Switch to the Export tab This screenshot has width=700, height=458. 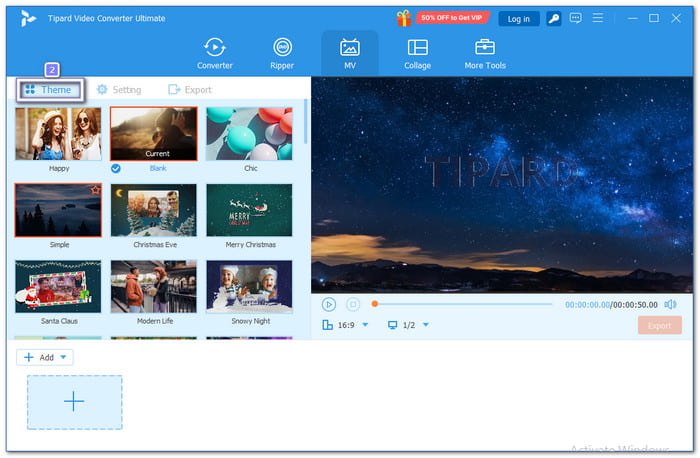coord(190,90)
